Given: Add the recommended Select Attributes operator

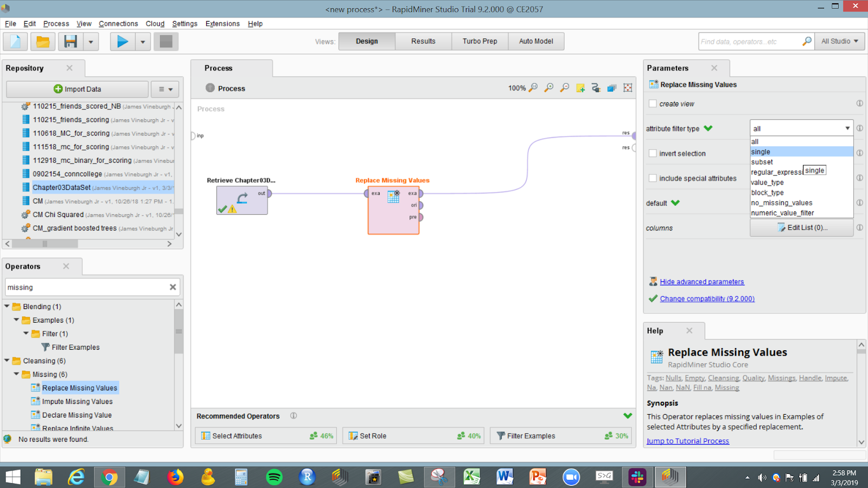Looking at the screenshot, I should click(x=266, y=436).
